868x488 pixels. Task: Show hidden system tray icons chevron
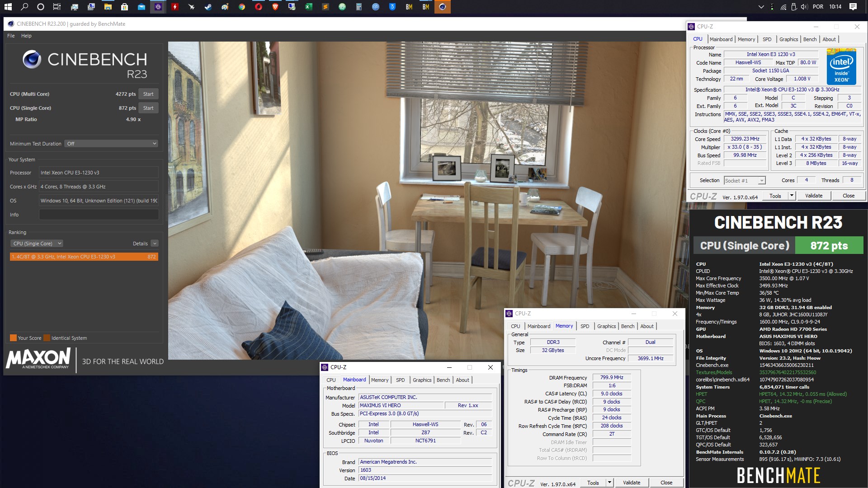click(x=761, y=7)
